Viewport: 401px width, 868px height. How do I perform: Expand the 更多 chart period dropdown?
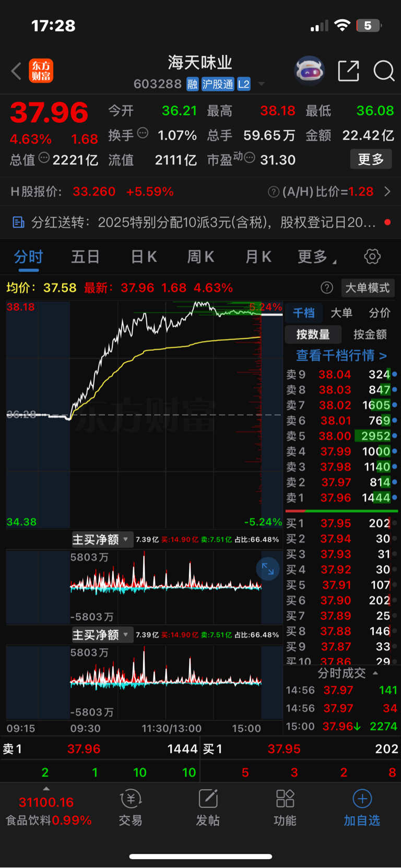tap(316, 257)
